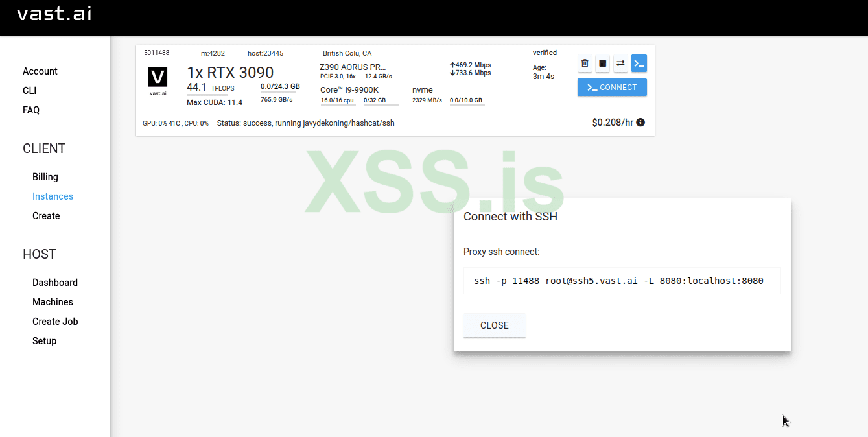Select the blue SSH terminal icon
Screen dimensions: 868x437
click(639, 63)
